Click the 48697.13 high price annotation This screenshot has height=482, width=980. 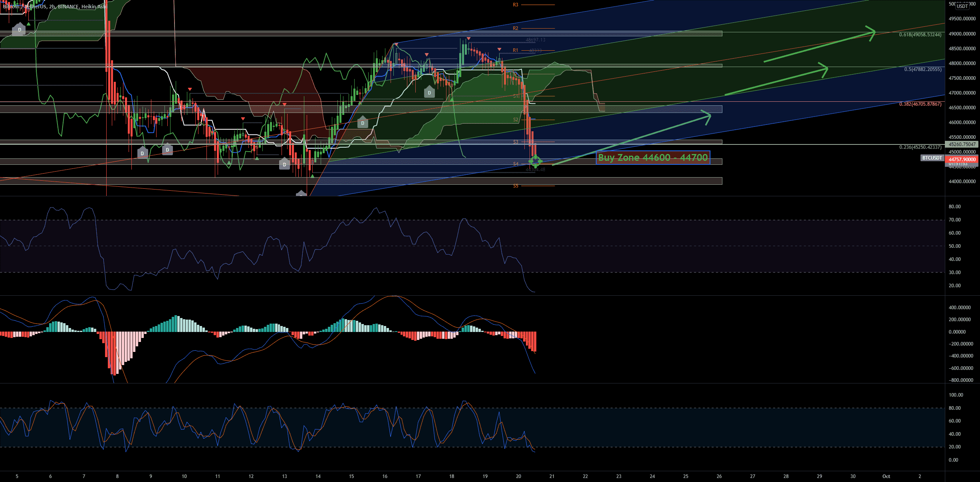click(535, 40)
